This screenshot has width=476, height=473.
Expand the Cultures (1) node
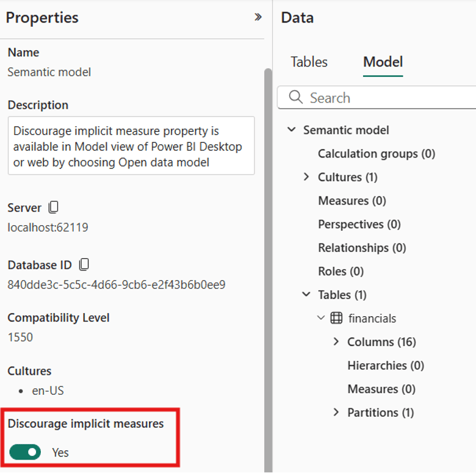coord(306,177)
